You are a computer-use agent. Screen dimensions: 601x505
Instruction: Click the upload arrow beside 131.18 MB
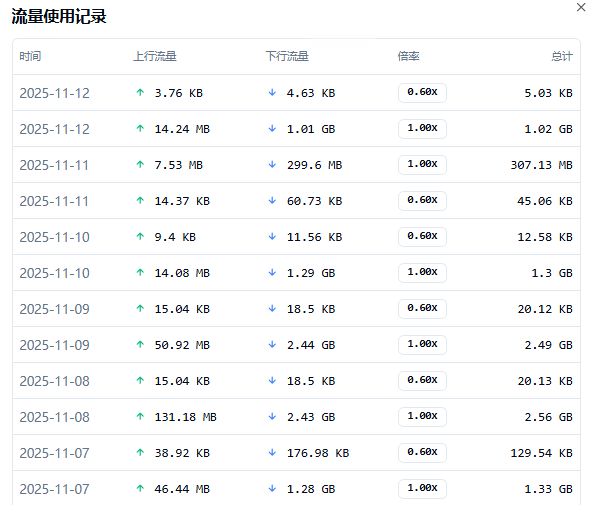(x=140, y=417)
